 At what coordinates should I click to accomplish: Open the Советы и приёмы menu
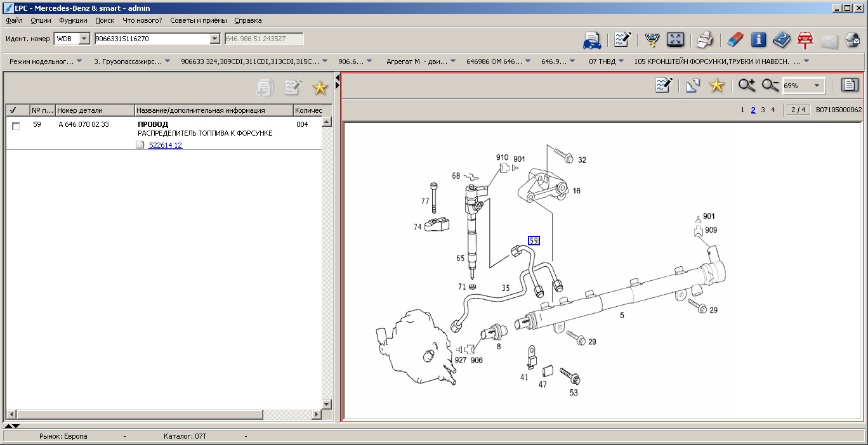point(198,20)
